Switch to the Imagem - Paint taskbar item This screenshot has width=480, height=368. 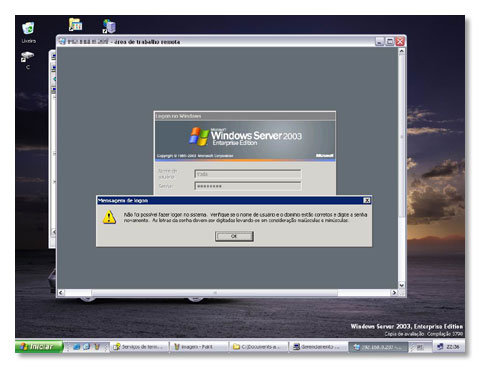pos(199,347)
